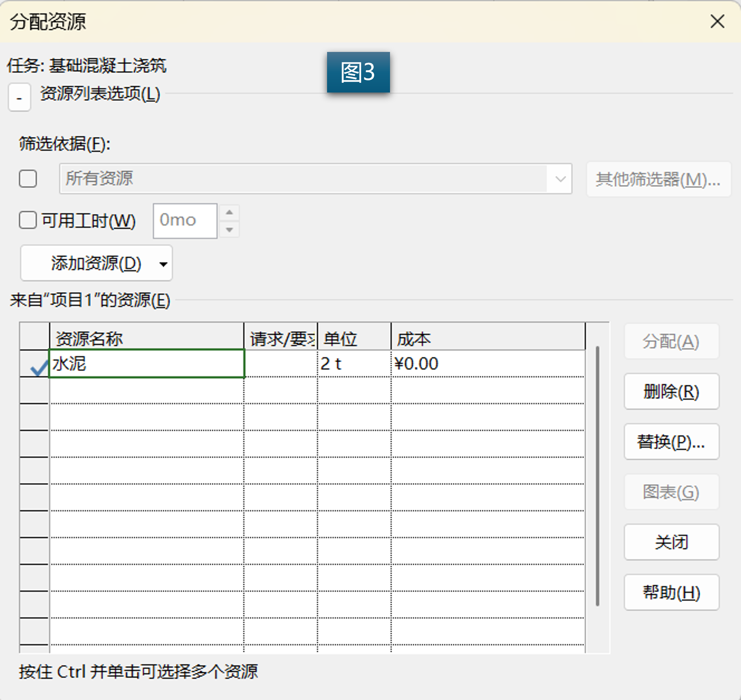Click the ¥0.00 cost cell
The width and height of the screenshot is (741, 700).
click(488, 364)
